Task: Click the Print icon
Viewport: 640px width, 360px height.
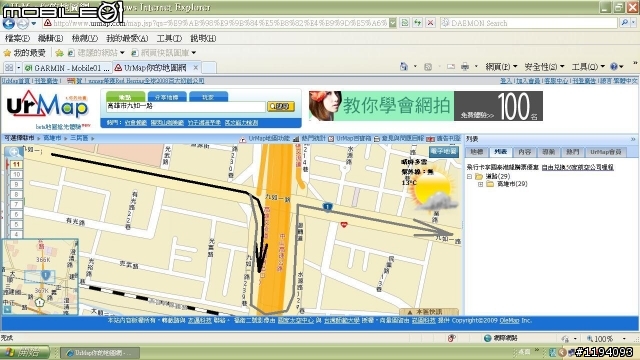Action: pos(465,66)
